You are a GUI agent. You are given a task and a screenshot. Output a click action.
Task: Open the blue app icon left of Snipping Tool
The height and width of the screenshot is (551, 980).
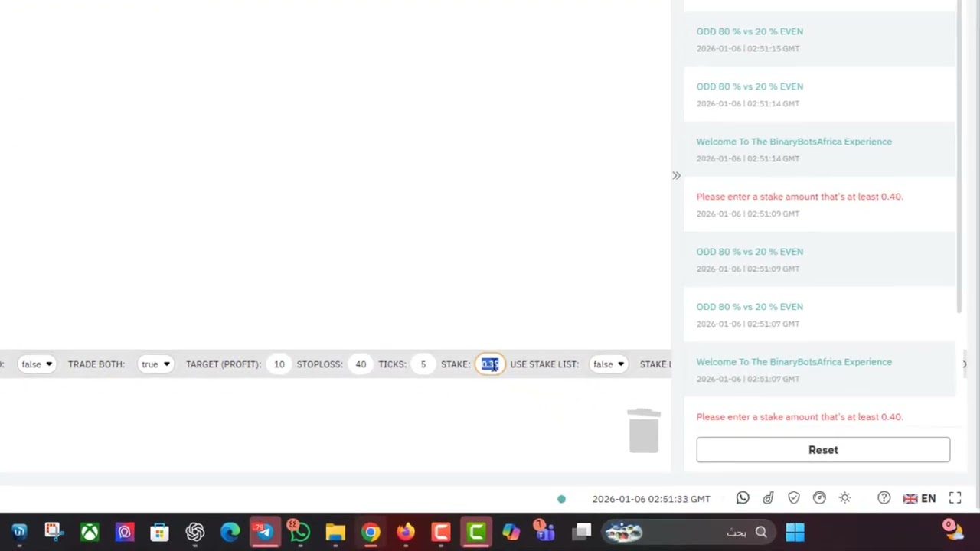click(x=19, y=532)
